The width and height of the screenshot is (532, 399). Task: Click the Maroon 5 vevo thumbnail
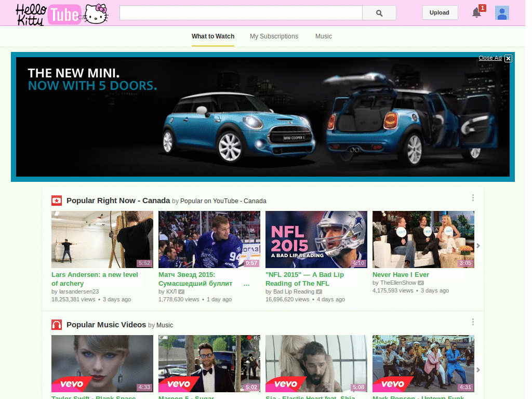209,364
